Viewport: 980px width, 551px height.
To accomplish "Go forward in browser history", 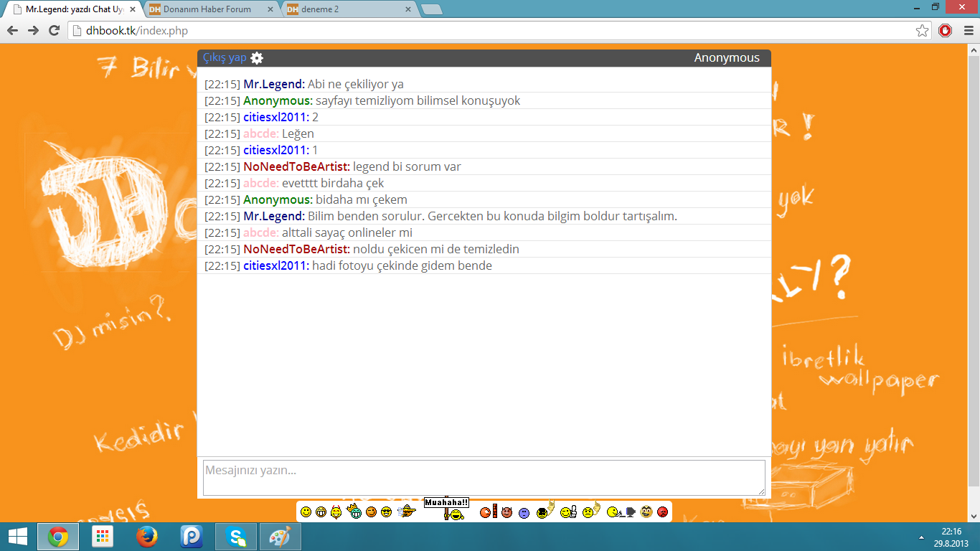I will tap(33, 30).
